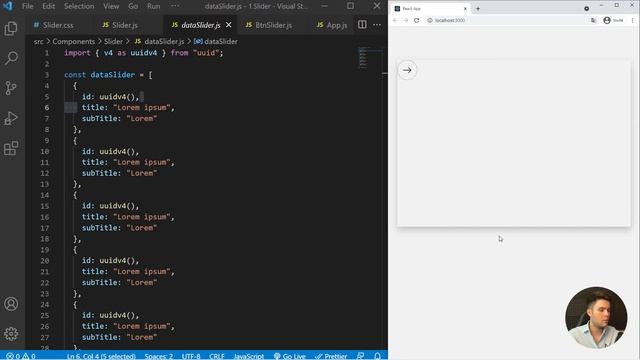Image resolution: width=640 pixels, height=360 pixels.
Task: Open the Extensions view
Action: tap(11, 148)
